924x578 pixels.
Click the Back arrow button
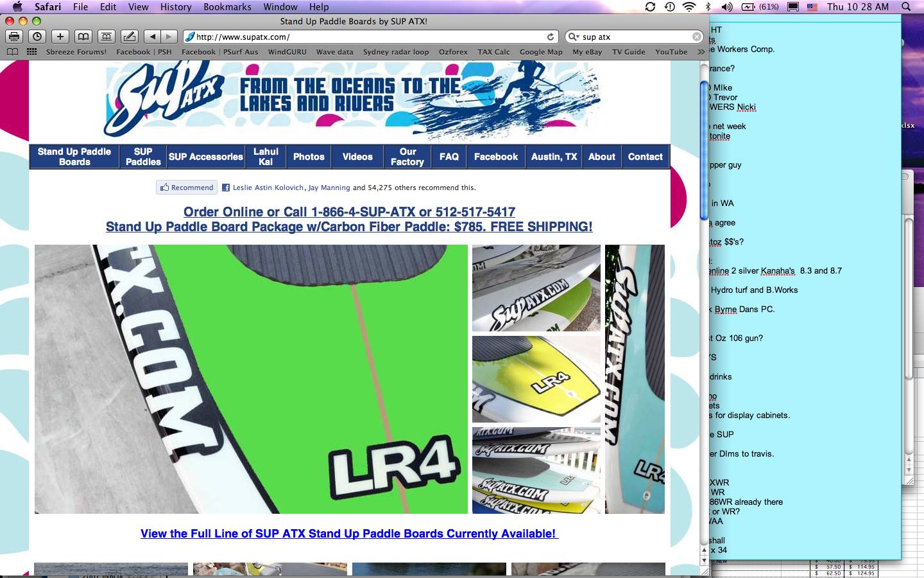[152, 37]
